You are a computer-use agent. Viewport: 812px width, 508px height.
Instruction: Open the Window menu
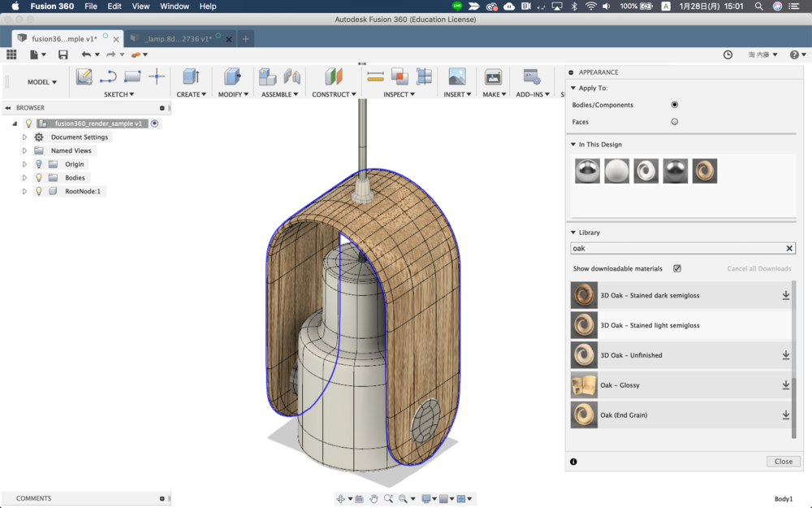point(174,7)
